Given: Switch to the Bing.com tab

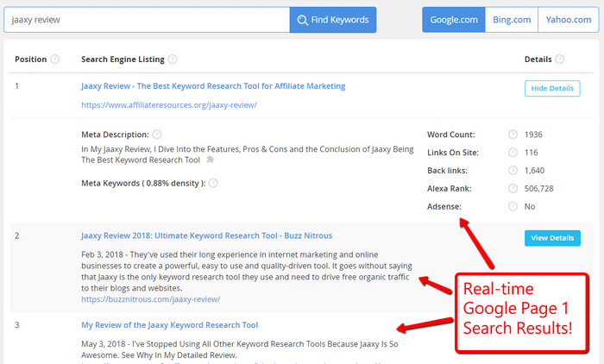Looking at the screenshot, I should click(x=512, y=20).
